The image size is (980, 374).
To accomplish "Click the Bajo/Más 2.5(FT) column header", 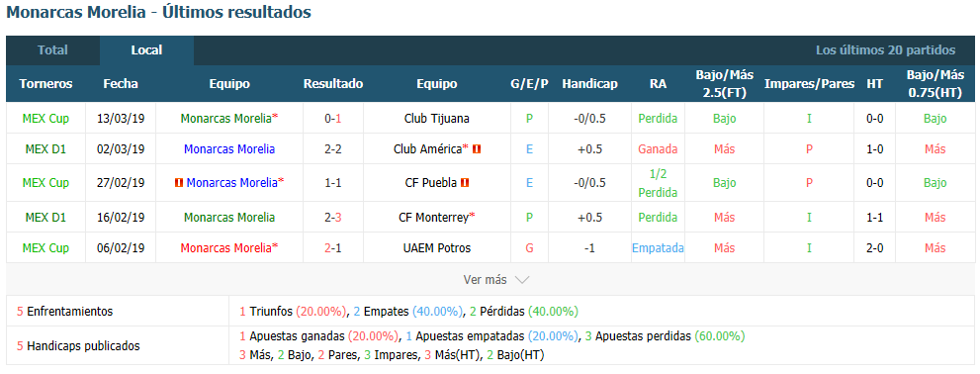I will (725, 84).
